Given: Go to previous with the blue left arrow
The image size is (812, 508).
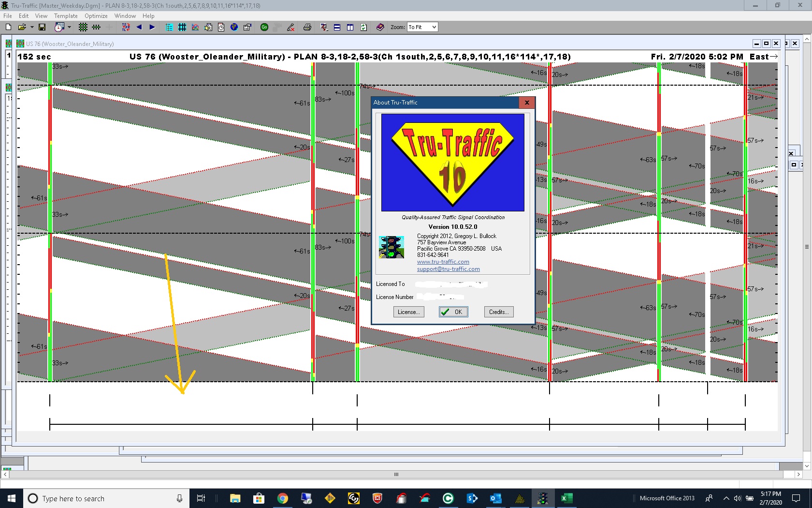Looking at the screenshot, I should (139, 27).
